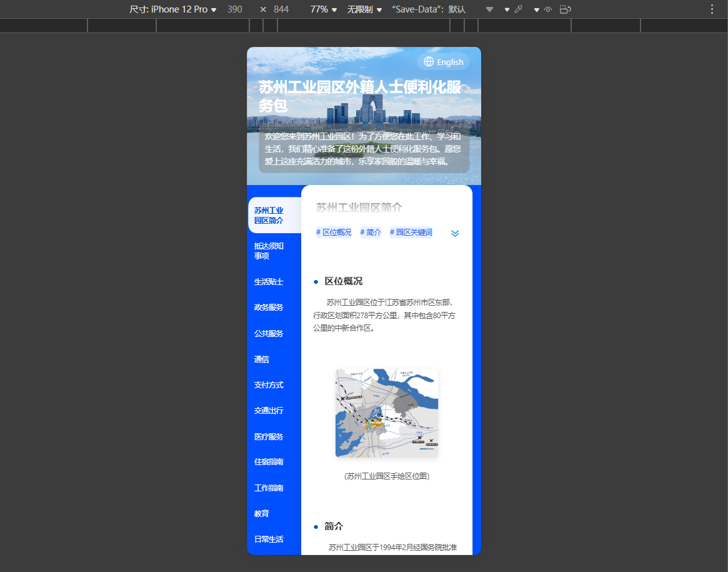Go to the 交通出行 sidebar section

click(x=269, y=411)
